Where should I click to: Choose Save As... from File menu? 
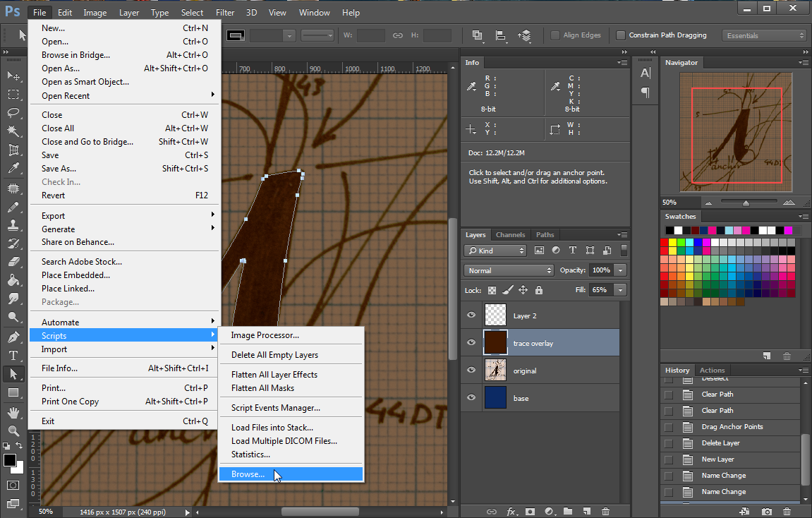[124, 169]
